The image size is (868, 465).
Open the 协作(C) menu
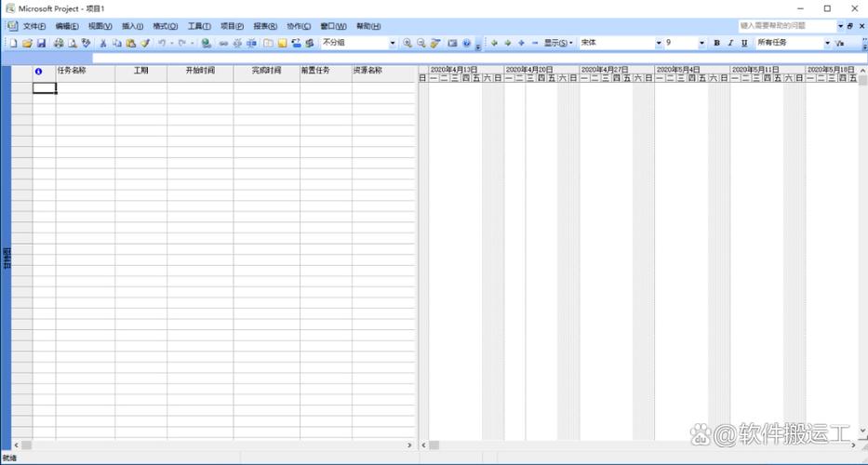(299, 26)
